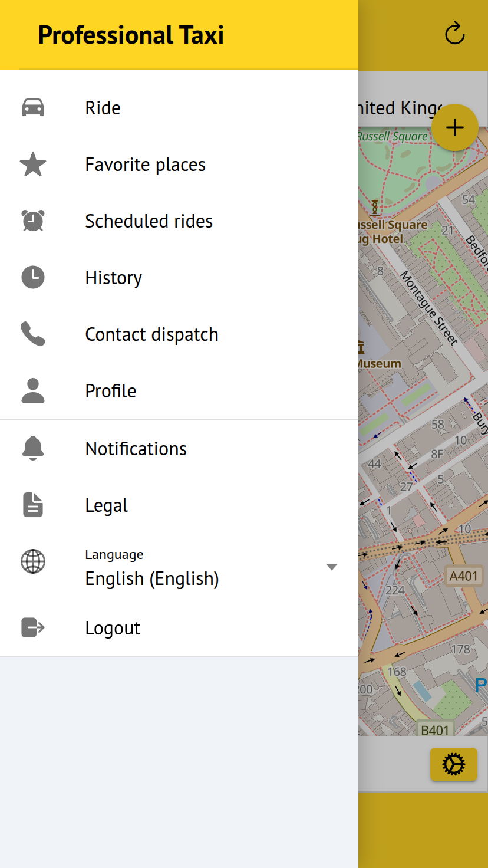Viewport: 488px width, 868px height.
Task: Go to Favorite places in the menu
Action: click(146, 165)
